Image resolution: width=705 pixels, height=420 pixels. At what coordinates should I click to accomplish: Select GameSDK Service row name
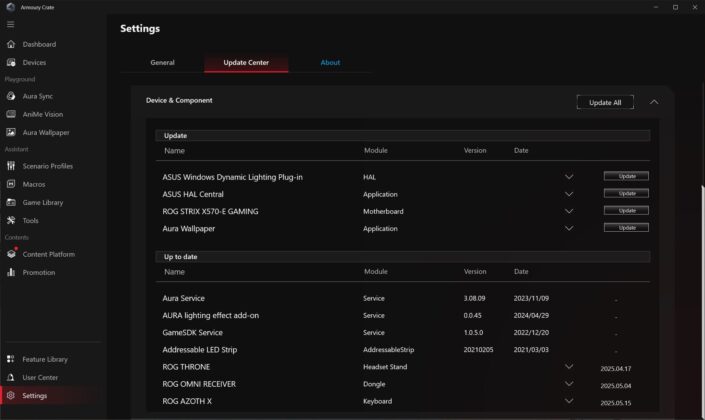coord(192,332)
